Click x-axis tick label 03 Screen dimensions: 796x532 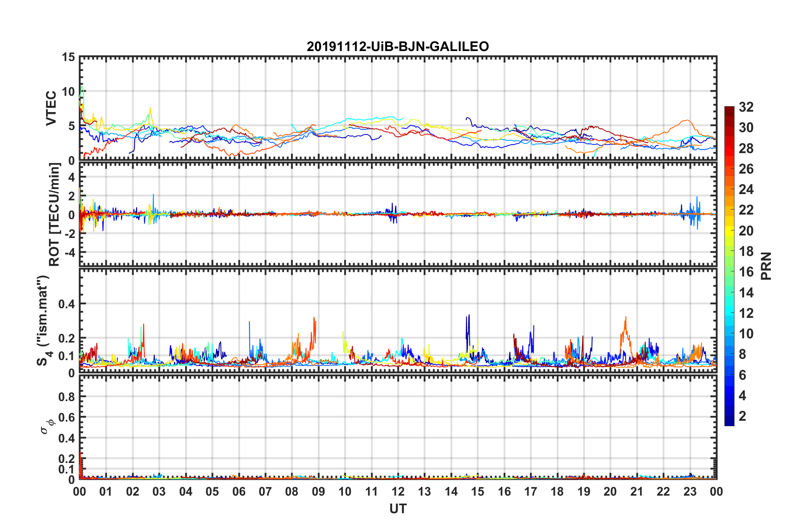[x=159, y=491]
